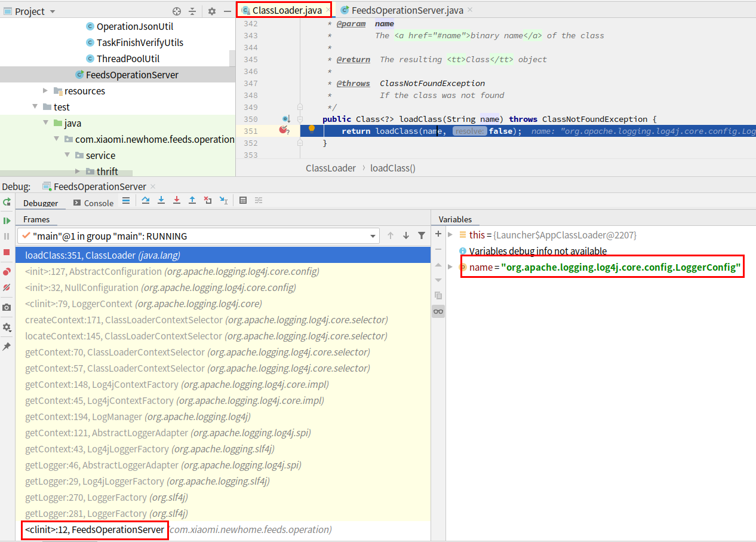The image size is (756, 542).
Task: Stop the debug session with the red square
Action: pyautogui.click(x=7, y=252)
